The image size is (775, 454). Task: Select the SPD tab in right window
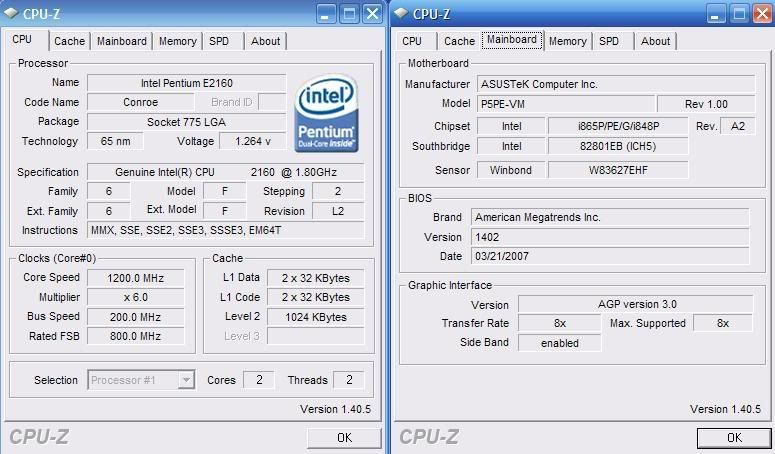click(609, 41)
